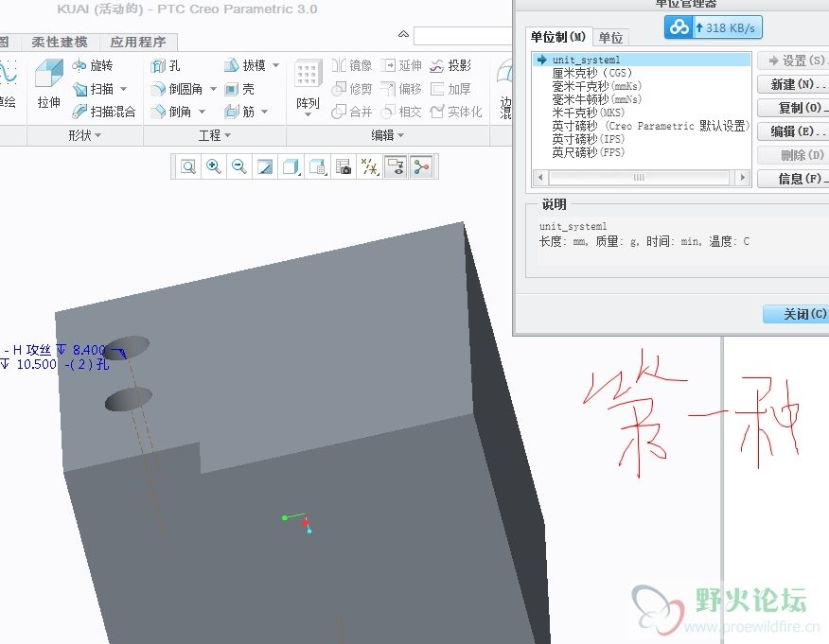This screenshot has height=644, width=829.
Task: Open the display style cube icon
Action: (291, 167)
